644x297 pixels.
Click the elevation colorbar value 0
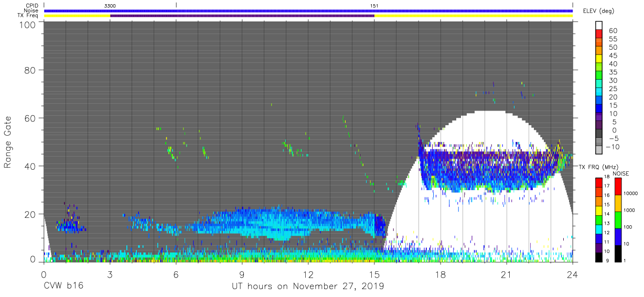[614, 130]
